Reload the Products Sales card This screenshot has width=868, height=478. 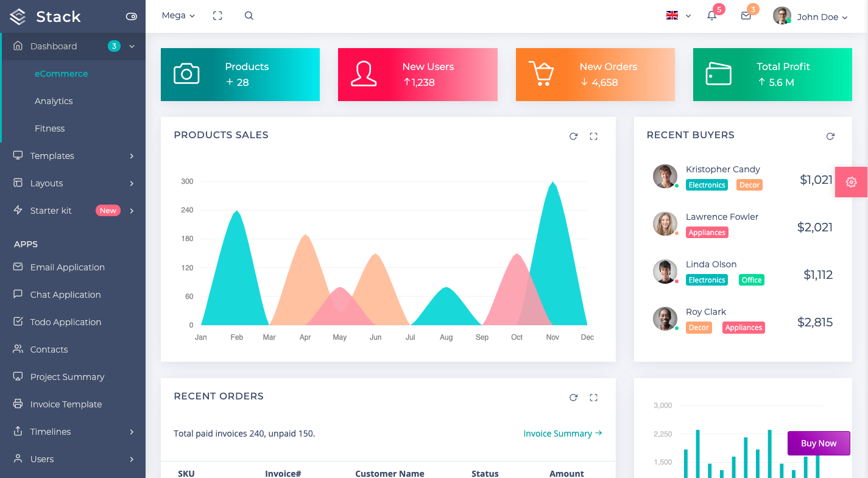pyautogui.click(x=573, y=136)
